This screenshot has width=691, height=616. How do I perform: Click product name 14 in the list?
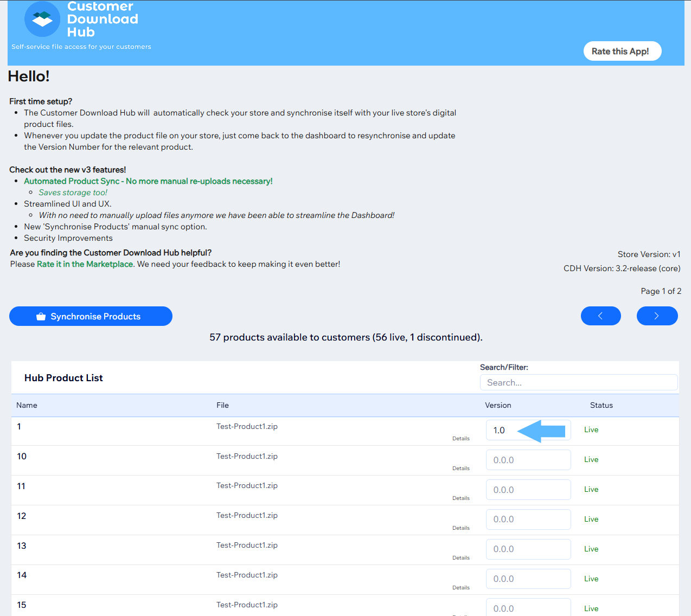(22, 575)
